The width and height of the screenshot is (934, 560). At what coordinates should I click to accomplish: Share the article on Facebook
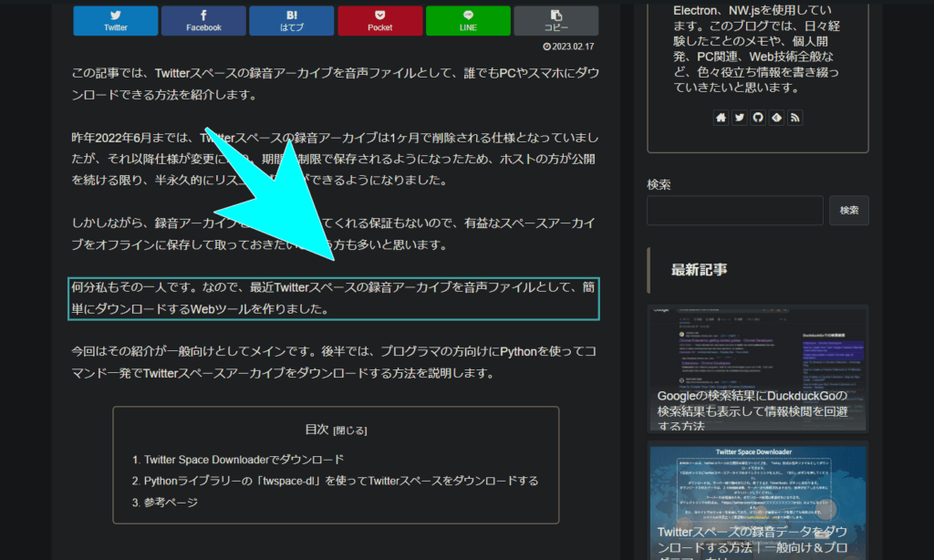tap(203, 21)
